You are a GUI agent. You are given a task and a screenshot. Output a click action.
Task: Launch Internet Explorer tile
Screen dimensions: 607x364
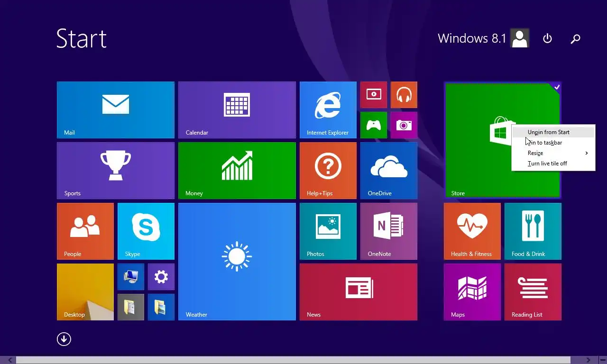point(328,110)
